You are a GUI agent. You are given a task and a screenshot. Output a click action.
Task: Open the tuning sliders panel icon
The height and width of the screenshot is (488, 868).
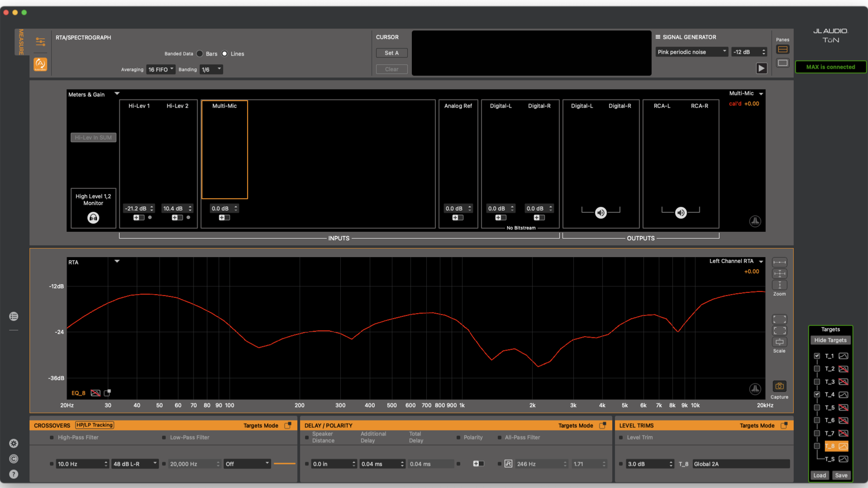tap(40, 42)
